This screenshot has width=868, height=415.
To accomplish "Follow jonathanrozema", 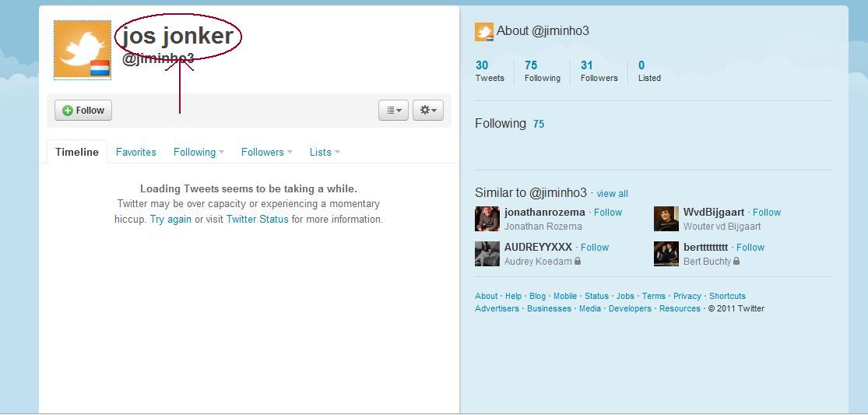I will pos(608,212).
